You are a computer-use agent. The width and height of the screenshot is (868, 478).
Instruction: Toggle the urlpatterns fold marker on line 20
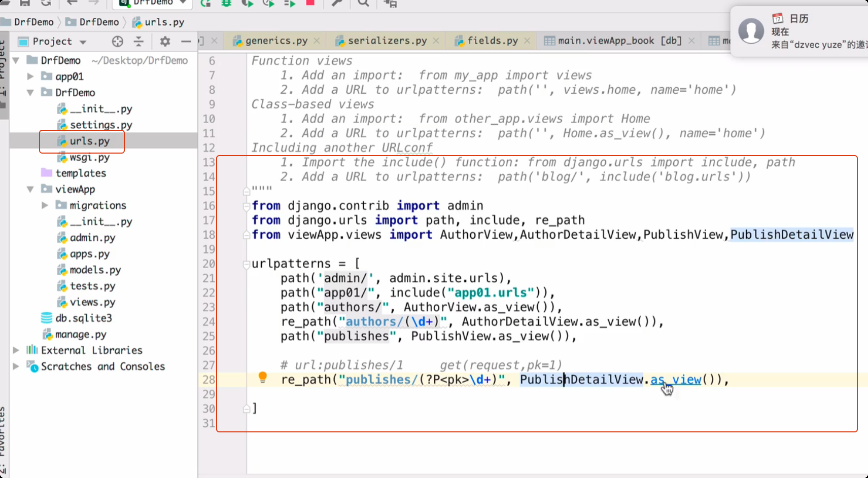click(247, 264)
